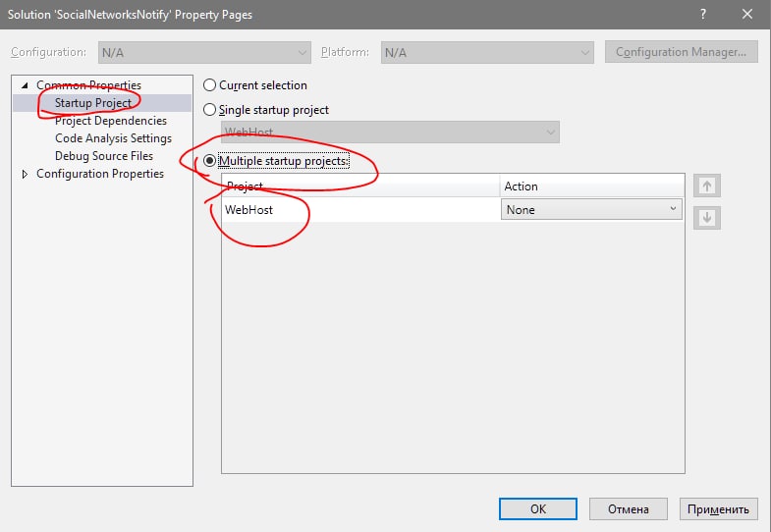Open the Project Dependencies page

tap(111, 121)
